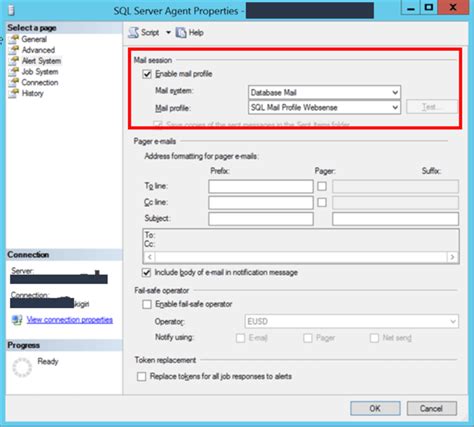The height and width of the screenshot is (427, 474).
Task: Expand the Operator EUSD dropdown
Action: [x=352, y=321]
